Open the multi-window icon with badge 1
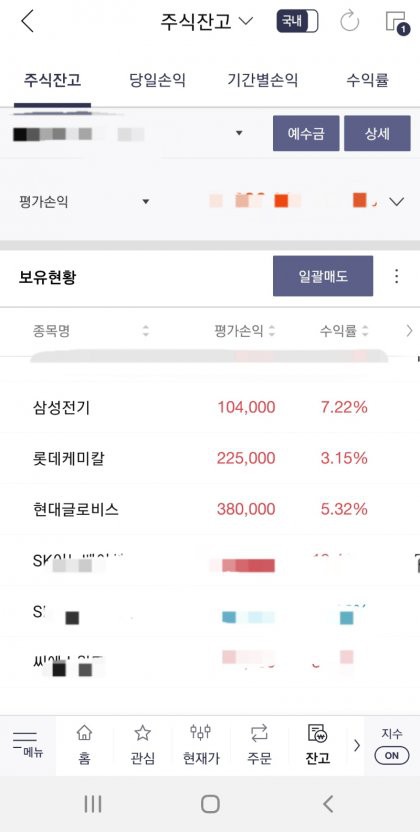This screenshot has width=420, height=832. (398, 23)
